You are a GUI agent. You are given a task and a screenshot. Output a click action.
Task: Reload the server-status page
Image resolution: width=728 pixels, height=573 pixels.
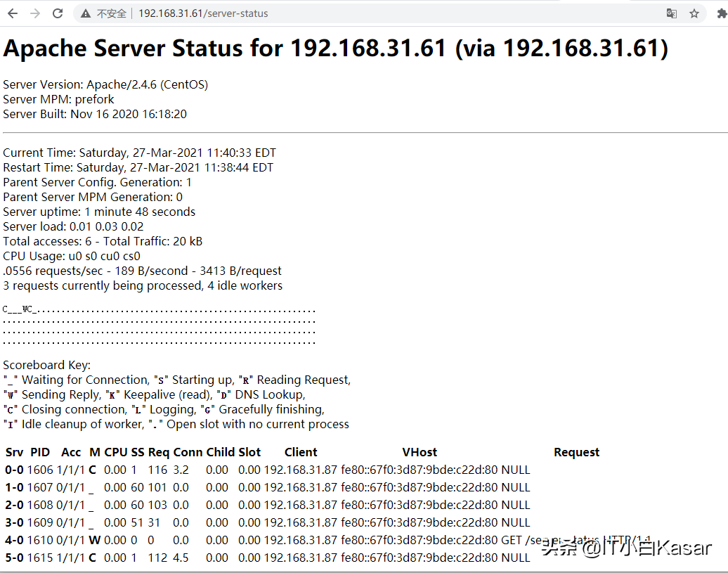(58, 13)
